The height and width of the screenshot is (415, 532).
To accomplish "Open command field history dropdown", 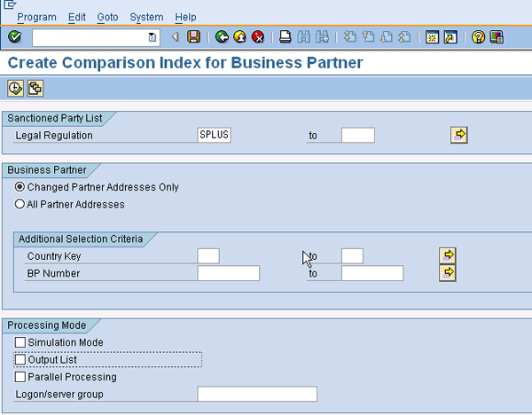I will pos(153,37).
